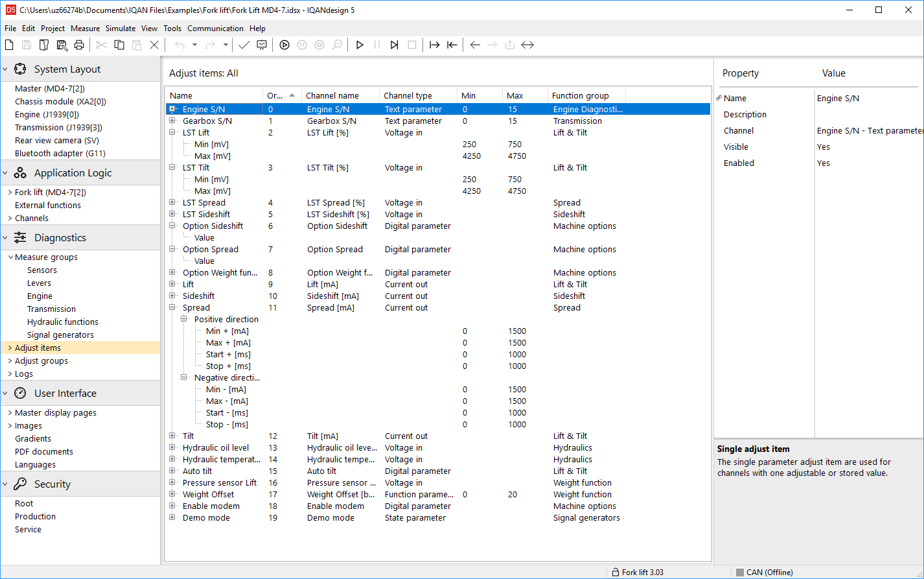Viewport: 924px width, 579px height.
Task: Click the Step forward simulation icon
Action: (x=394, y=45)
